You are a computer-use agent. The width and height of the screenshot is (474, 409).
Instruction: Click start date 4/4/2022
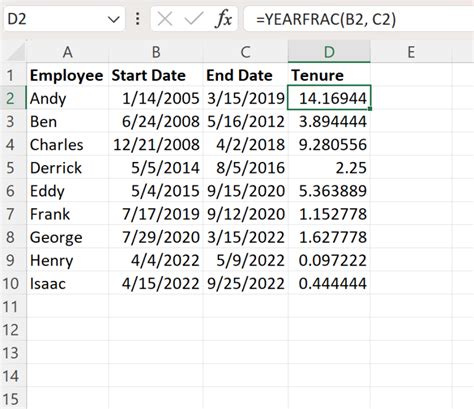156,260
